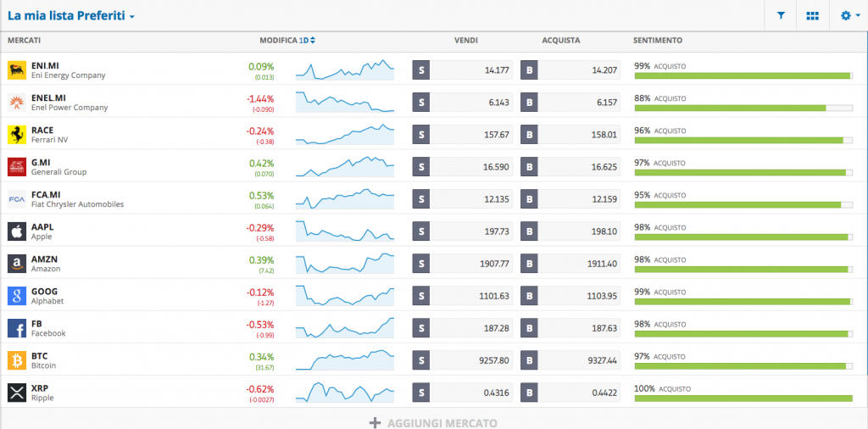Open the BTC sparkline chart
This screenshot has width=868, height=429.
click(345, 359)
